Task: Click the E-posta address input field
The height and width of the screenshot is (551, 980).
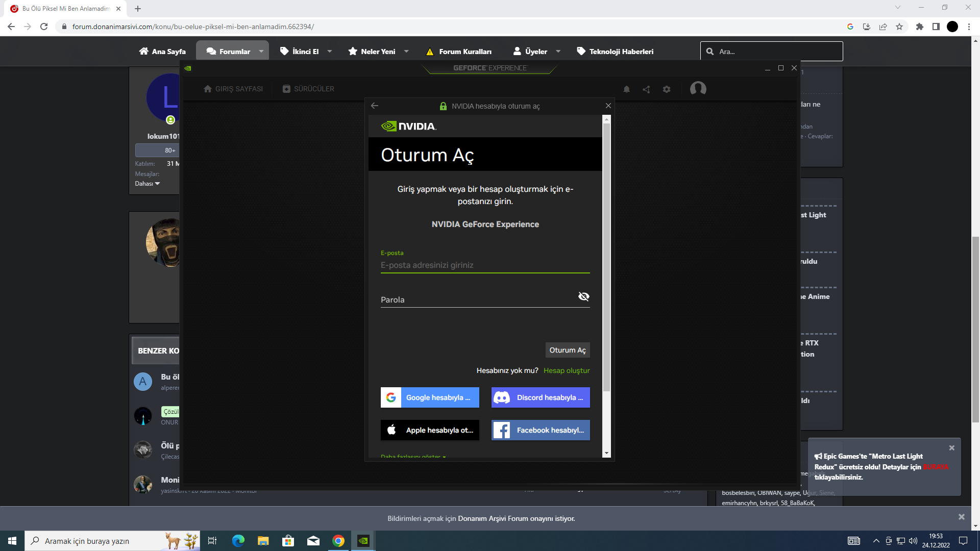Action: [x=485, y=265]
